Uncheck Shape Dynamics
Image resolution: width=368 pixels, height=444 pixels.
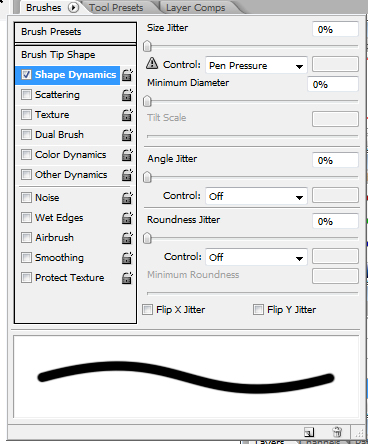pos(26,75)
